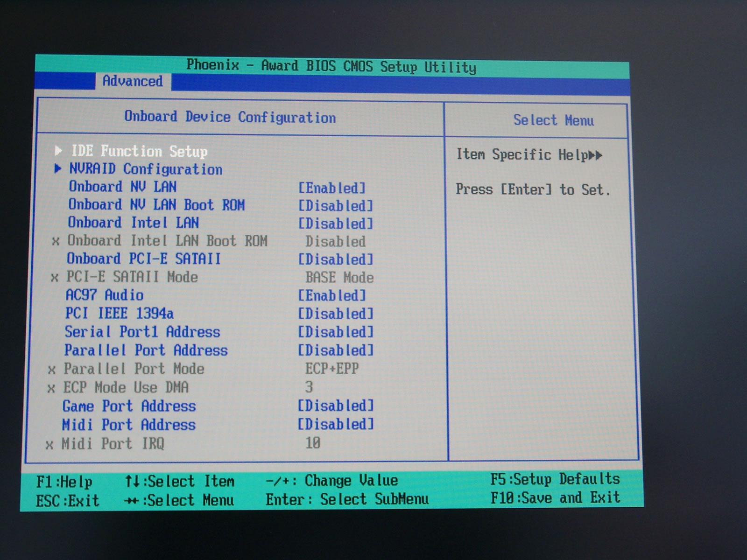Click the BASE Mode value

[339, 278]
